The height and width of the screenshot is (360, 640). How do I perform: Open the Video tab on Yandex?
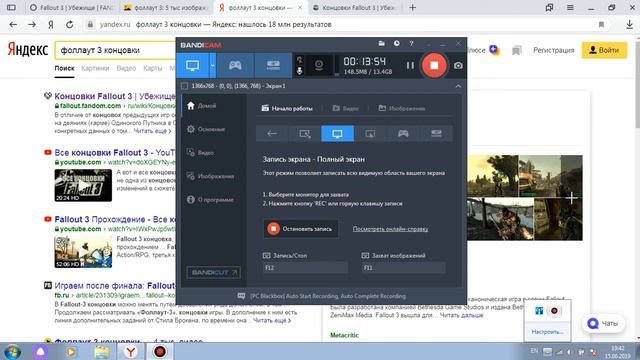click(x=126, y=68)
